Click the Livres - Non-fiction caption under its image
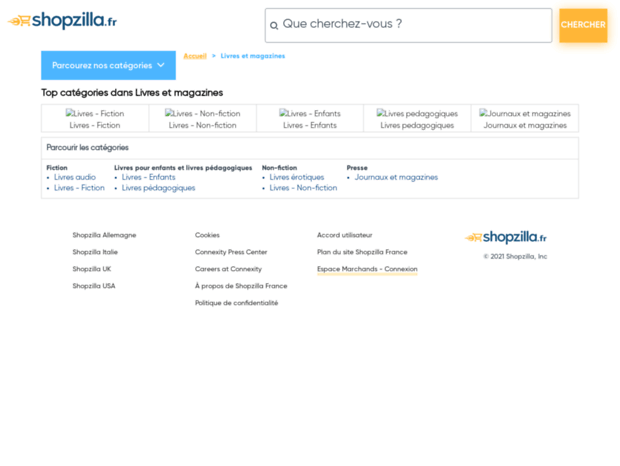The image size is (620, 466). coord(202,125)
